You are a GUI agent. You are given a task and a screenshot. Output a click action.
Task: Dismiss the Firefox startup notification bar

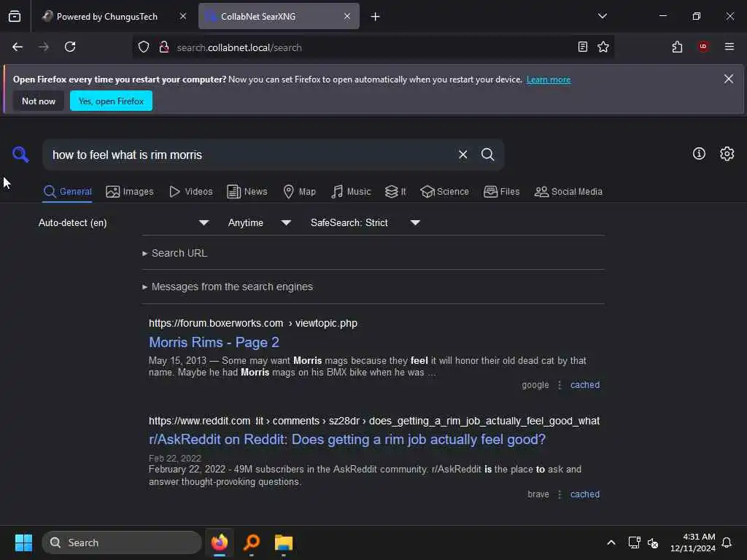coord(729,79)
